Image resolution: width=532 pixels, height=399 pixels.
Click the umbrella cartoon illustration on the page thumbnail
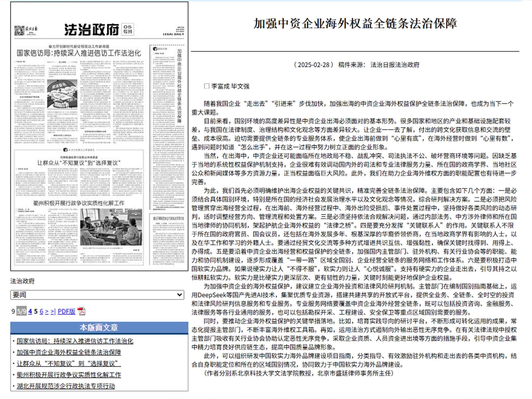62,94
